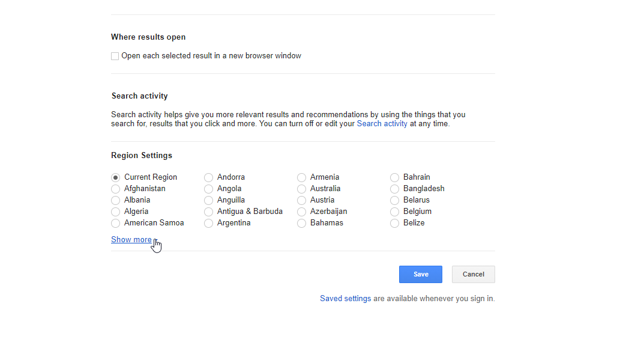Select Argentina as region

pos(209,223)
